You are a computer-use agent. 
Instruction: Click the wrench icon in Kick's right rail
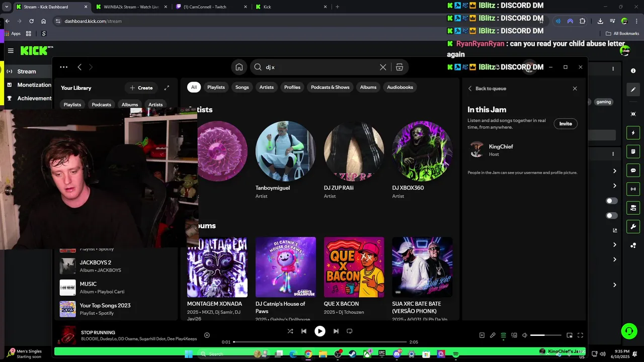click(x=633, y=226)
